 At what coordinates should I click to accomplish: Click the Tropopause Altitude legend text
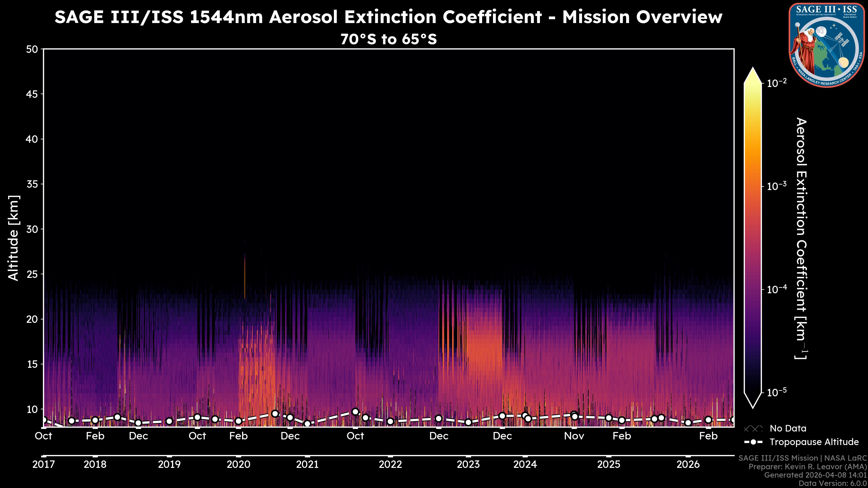(x=814, y=442)
